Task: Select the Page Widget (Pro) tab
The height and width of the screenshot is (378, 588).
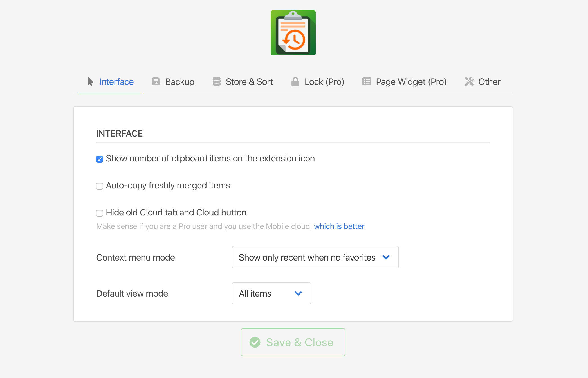Action: [404, 82]
